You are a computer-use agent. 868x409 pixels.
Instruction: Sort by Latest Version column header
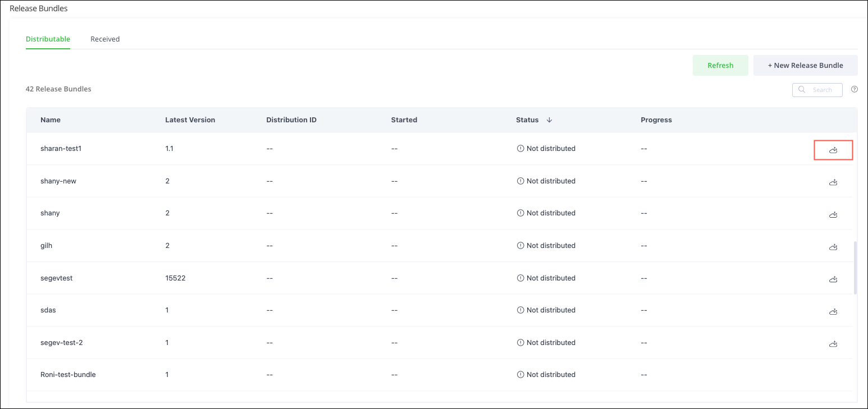(190, 120)
